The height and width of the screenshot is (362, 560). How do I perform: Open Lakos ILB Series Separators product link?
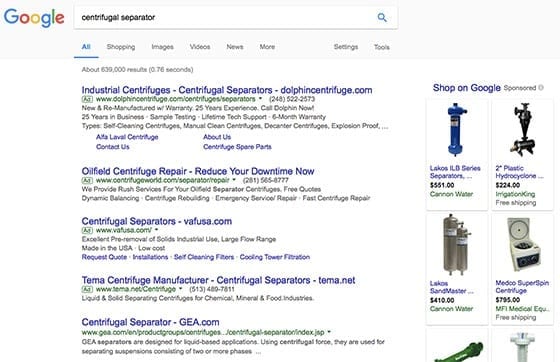455,172
